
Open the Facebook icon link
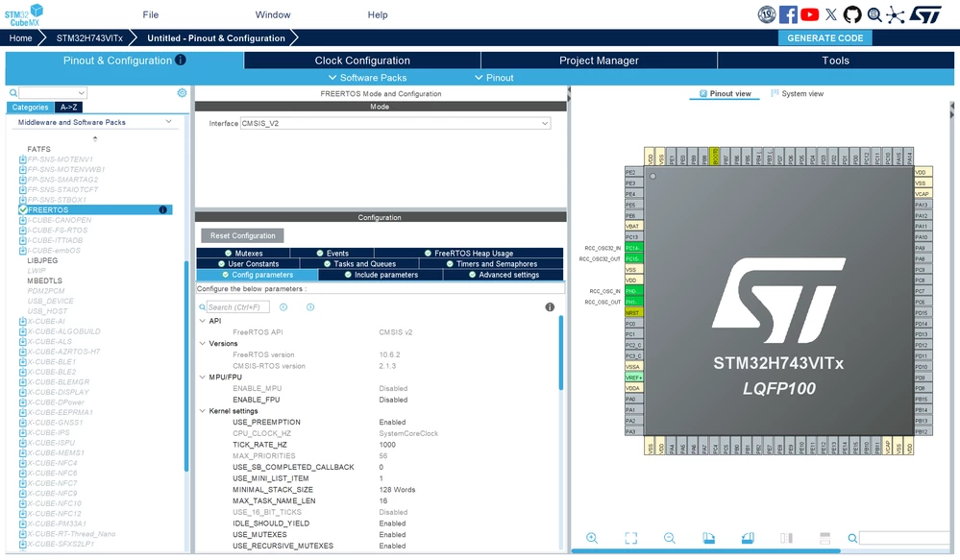788,14
